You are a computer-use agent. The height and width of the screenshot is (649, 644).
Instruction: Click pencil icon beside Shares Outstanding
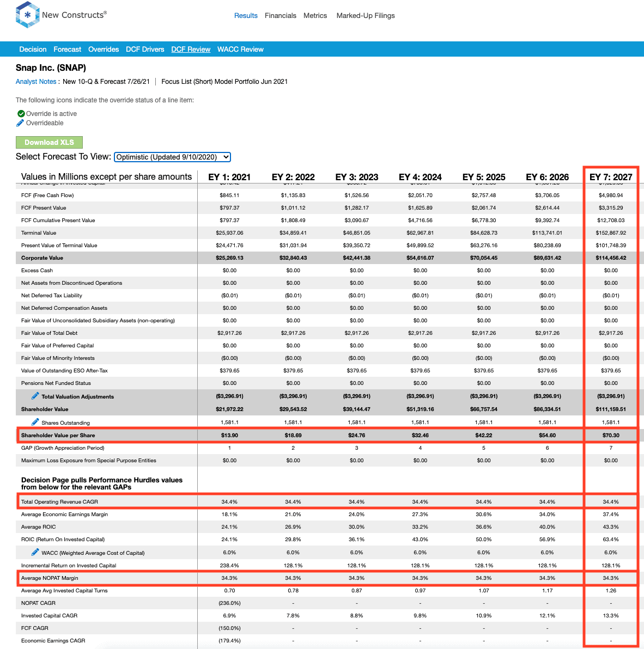(35, 422)
